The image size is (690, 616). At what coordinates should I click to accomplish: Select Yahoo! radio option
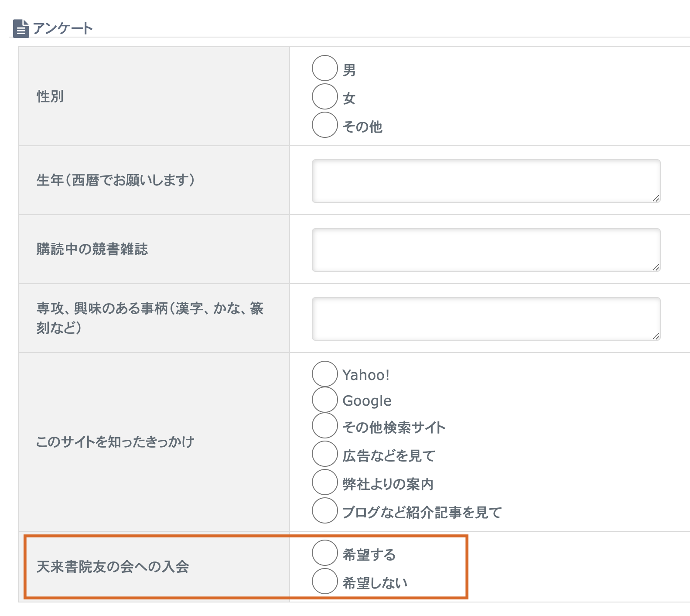(325, 374)
